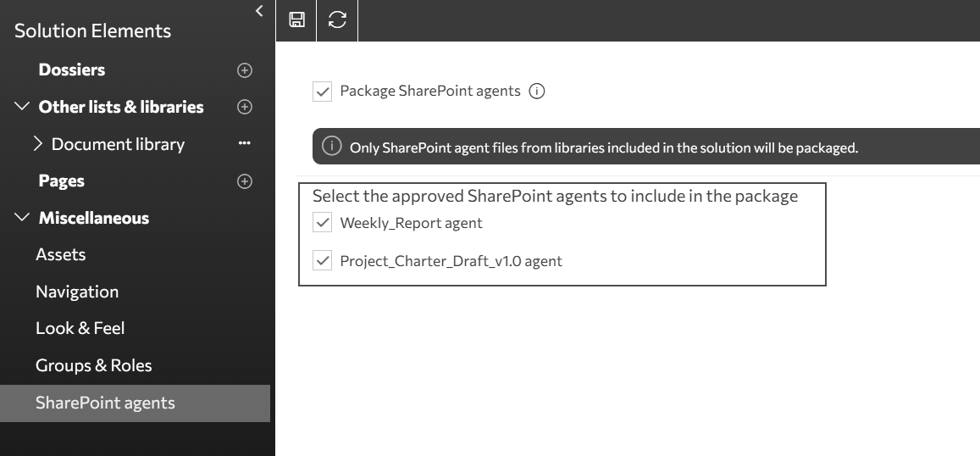Select the SharePoint agents item
Viewport: 980px width, 456px height.
(x=135, y=403)
